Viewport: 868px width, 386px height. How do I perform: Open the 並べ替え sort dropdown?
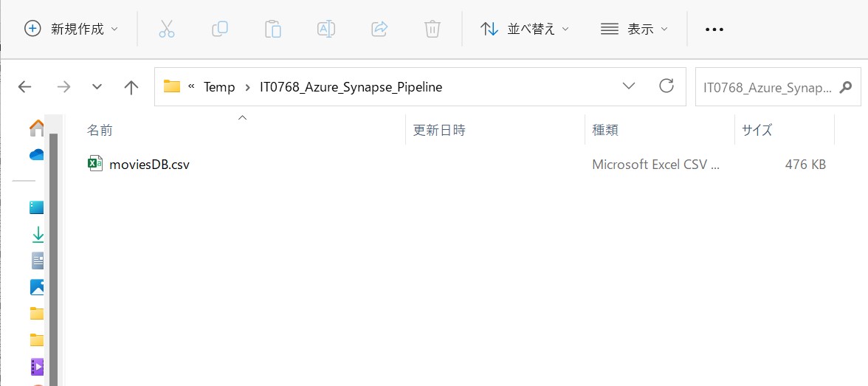point(524,29)
